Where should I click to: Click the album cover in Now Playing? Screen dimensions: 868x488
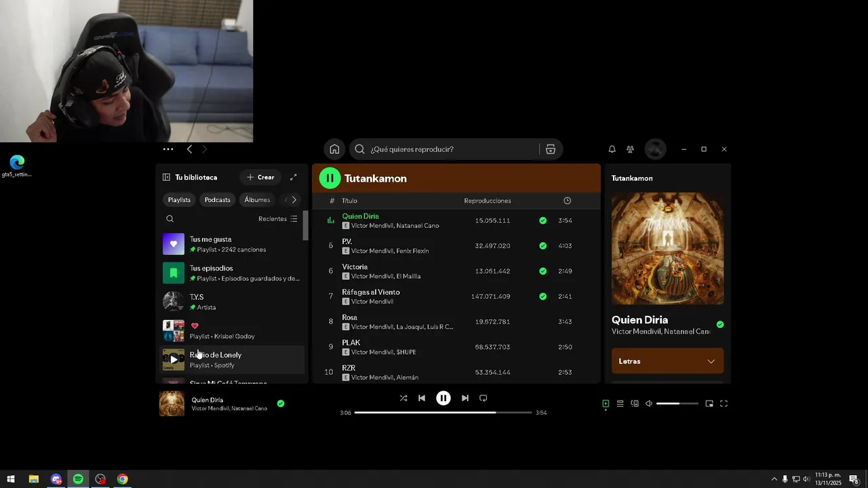pos(667,248)
